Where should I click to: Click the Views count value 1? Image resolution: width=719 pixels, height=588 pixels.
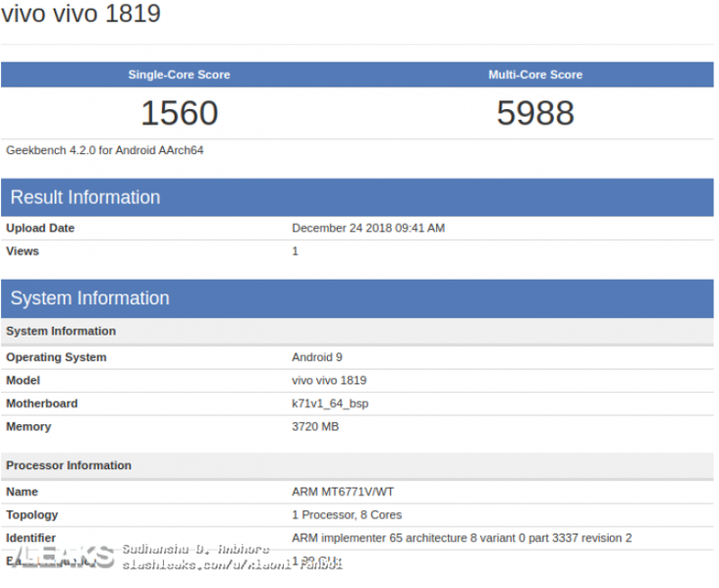296,251
